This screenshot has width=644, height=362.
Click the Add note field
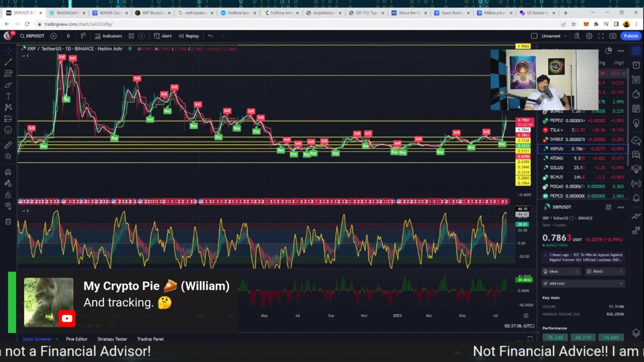(x=583, y=284)
